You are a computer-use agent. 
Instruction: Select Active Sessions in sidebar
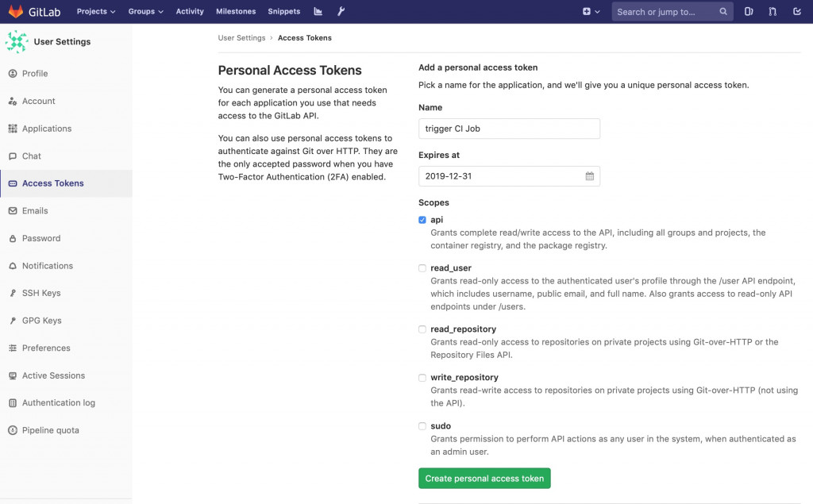53,375
